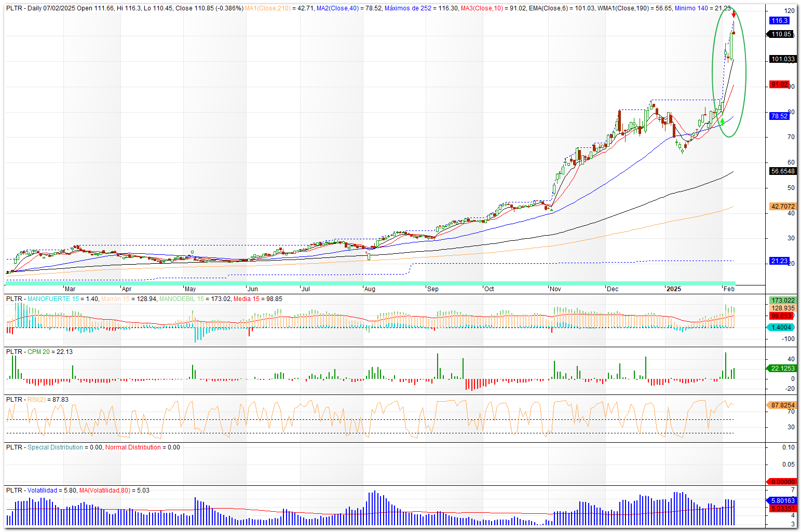Image resolution: width=801 pixels, height=532 pixels.
Task: Click the green 173.022 value tag
Action: click(783, 301)
